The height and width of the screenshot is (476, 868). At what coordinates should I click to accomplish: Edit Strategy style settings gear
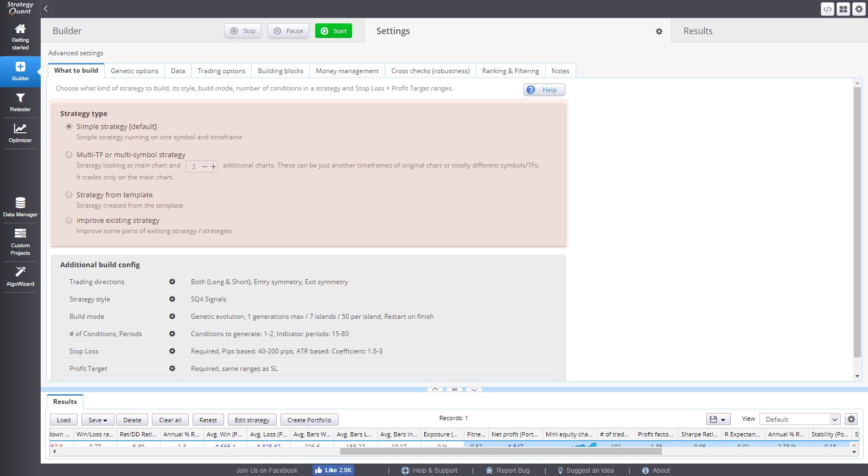click(x=172, y=299)
